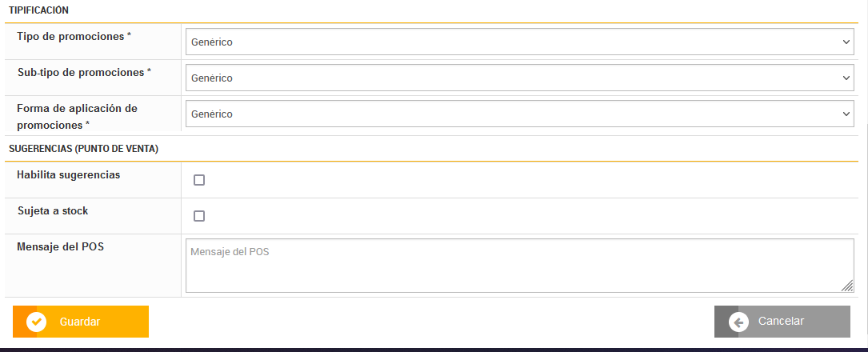868x352 pixels.
Task: Click the Habilita sugerencias label
Action: pos(68,174)
